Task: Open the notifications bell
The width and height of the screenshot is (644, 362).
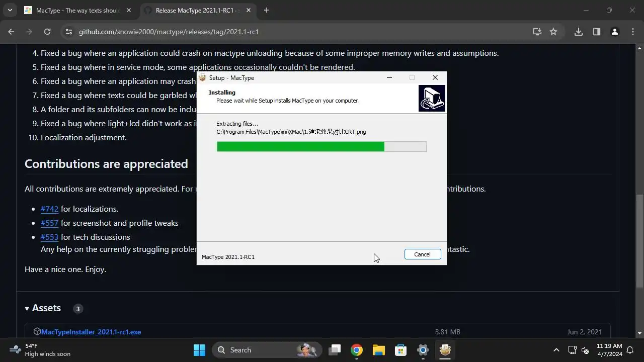Action: pos(630,350)
